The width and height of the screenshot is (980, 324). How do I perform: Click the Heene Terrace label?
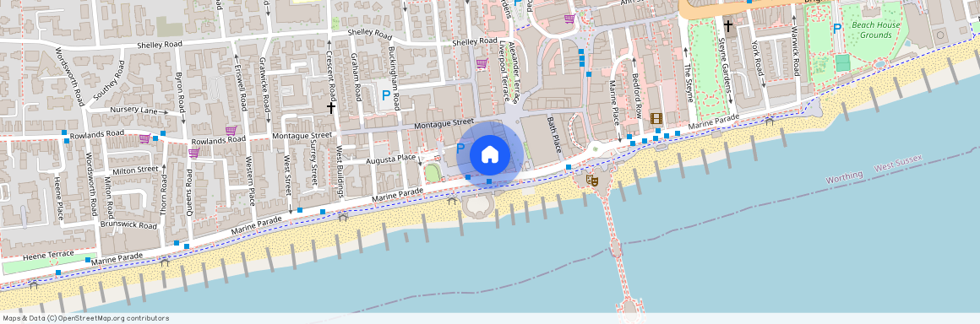[48, 256]
